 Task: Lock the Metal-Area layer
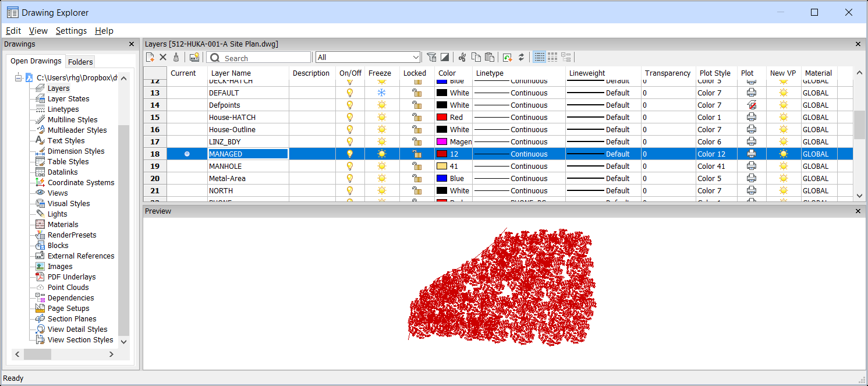point(417,179)
